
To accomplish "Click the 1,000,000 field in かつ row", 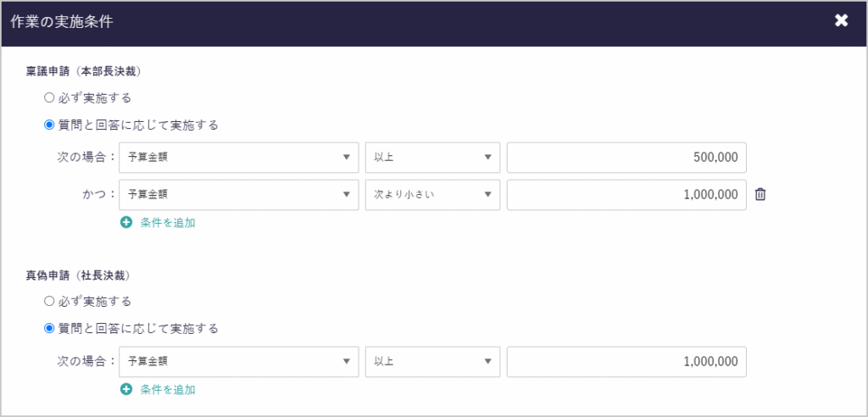I will click(x=626, y=195).
